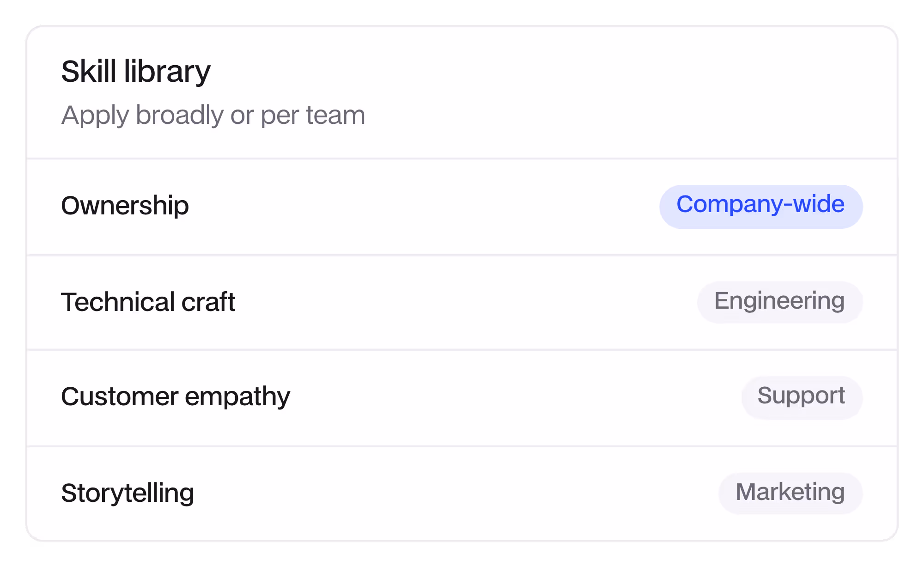Select the empty middle area of the Ownership row
The height and width of the screenshot is (567, 924).
click(424, 207)
